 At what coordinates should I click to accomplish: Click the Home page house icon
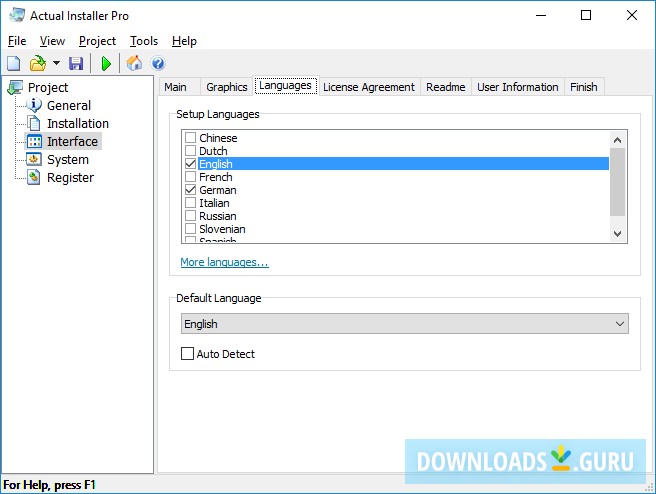[x=134, y=64]
